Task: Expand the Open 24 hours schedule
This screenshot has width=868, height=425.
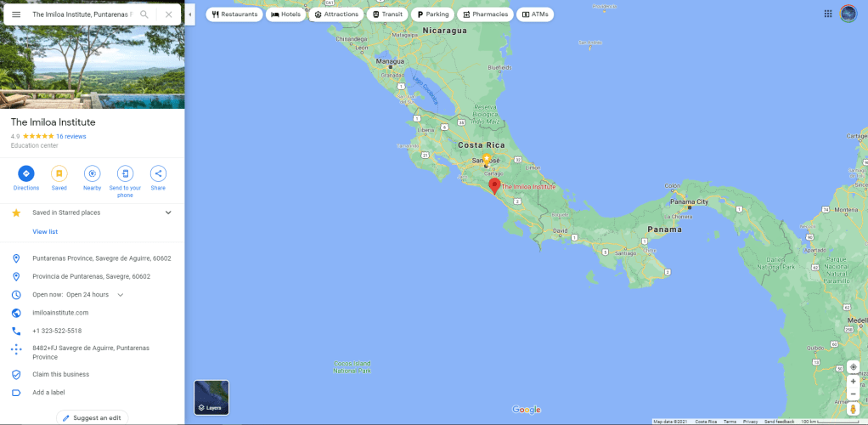Action: tap(120, 295)
